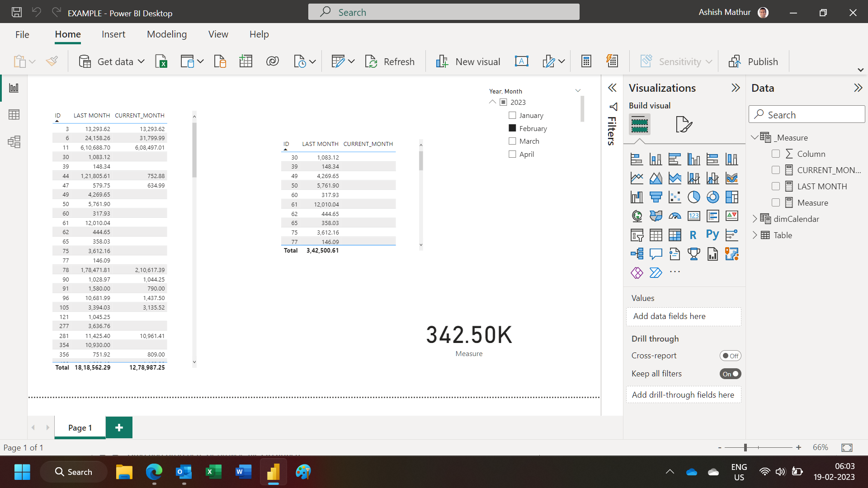Open the Insert ribbon tab
The height and width of the screenshot is (488, 868).
113,34
